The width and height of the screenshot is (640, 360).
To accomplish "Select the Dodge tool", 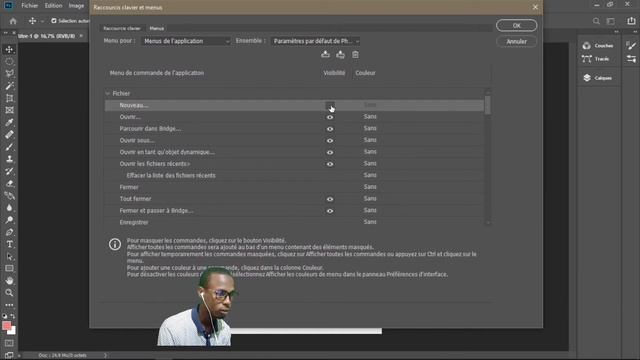I will [9, 220].
